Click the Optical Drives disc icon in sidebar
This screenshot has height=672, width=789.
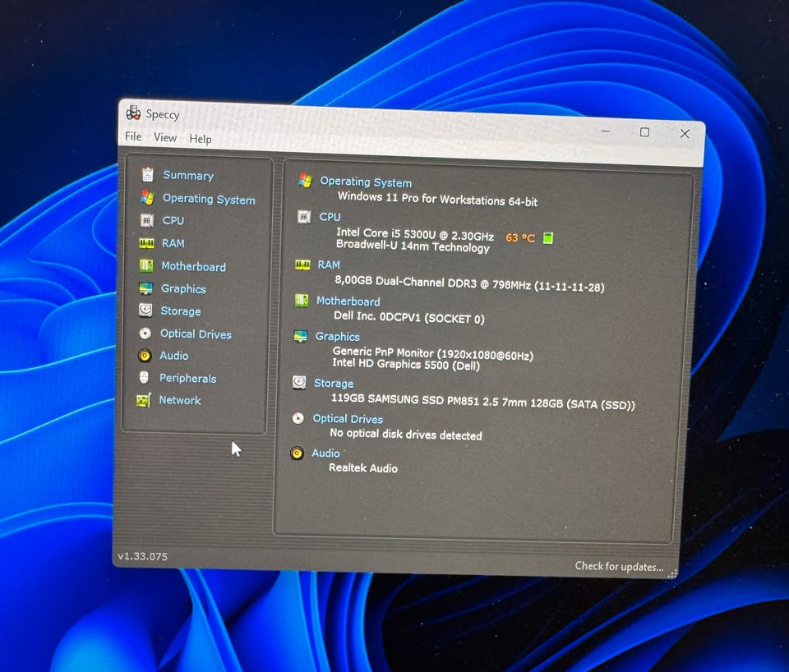pos(145,333)
